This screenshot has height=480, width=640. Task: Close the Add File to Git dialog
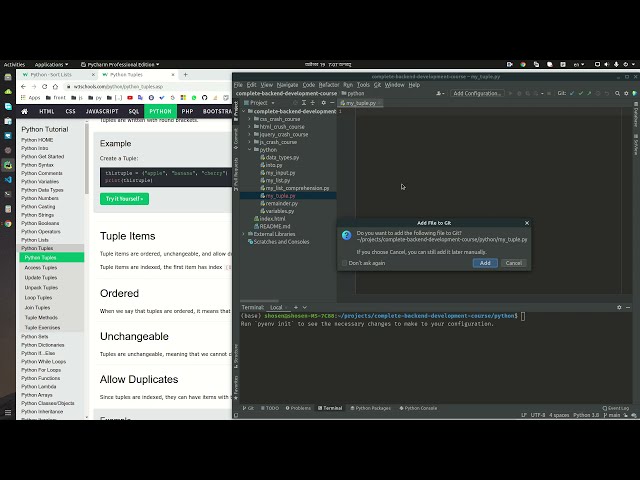[527, 223]
